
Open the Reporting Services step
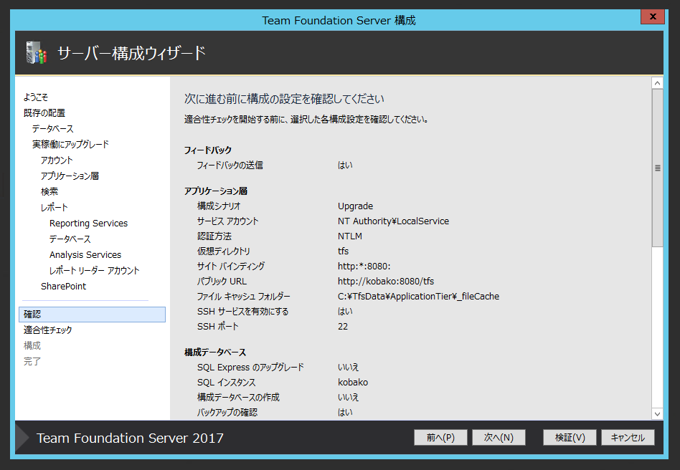[88, 223]
